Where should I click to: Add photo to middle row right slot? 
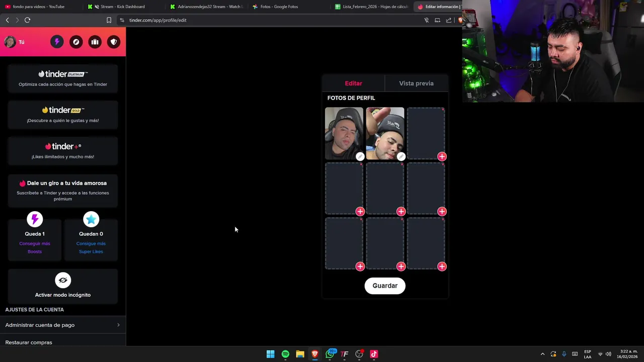pos(442,211)
